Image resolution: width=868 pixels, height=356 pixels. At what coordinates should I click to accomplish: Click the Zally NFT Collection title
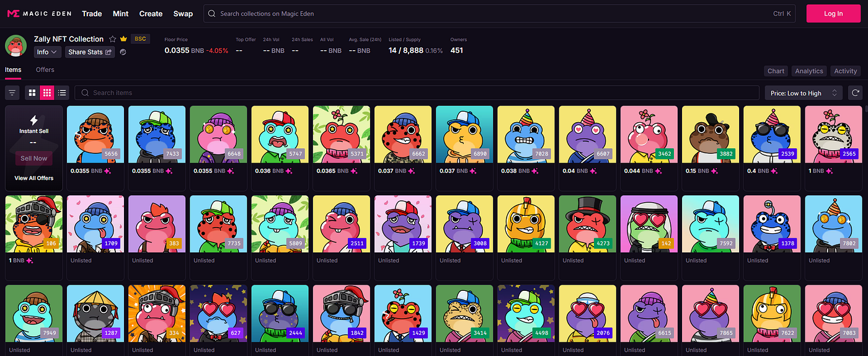click(69, 39)
